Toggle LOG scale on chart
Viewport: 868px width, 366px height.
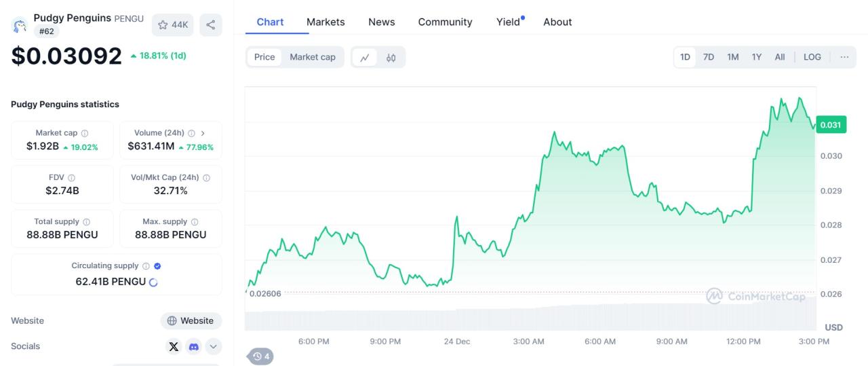pyautogui.click(x=812, y=57)
